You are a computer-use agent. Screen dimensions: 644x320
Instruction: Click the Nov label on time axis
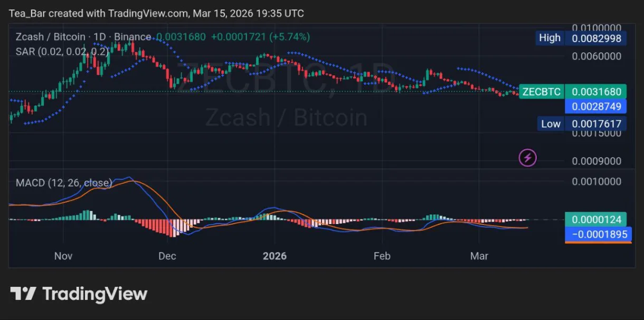(63, 256)
